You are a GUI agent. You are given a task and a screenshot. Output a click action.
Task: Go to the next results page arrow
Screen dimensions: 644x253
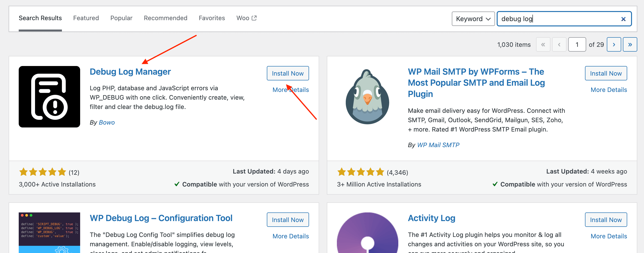coord(614,44)
